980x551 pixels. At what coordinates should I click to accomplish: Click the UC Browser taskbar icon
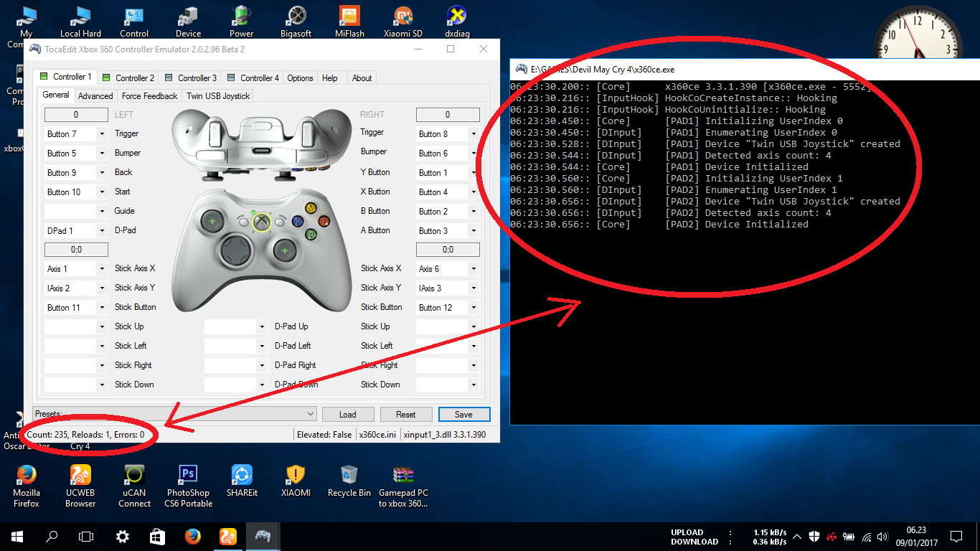click(x=227, y=537)
